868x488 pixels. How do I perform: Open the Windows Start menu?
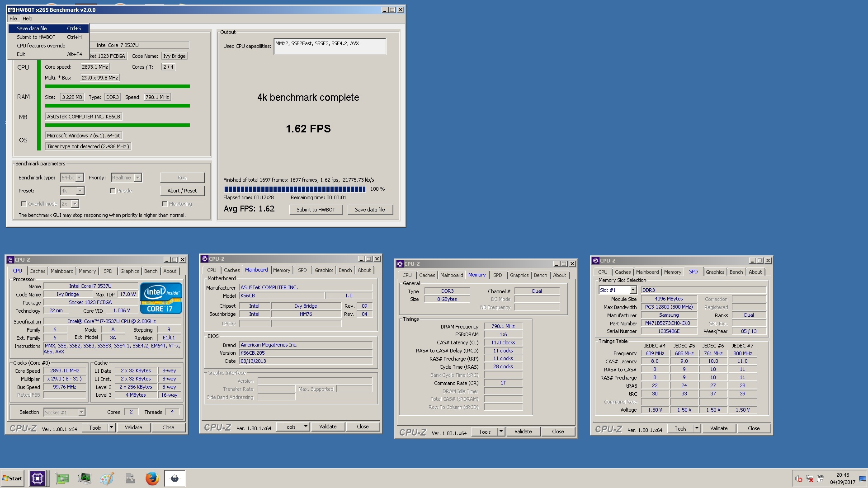12,479
